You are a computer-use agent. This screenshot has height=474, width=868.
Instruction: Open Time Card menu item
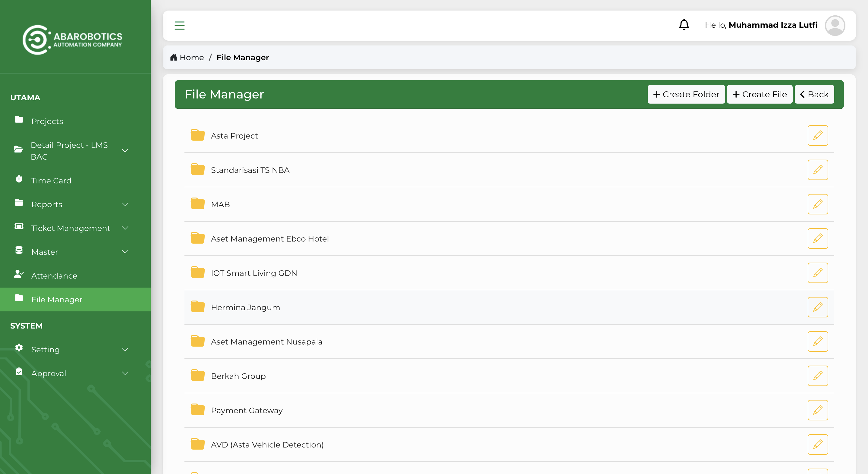coord(75,180)
